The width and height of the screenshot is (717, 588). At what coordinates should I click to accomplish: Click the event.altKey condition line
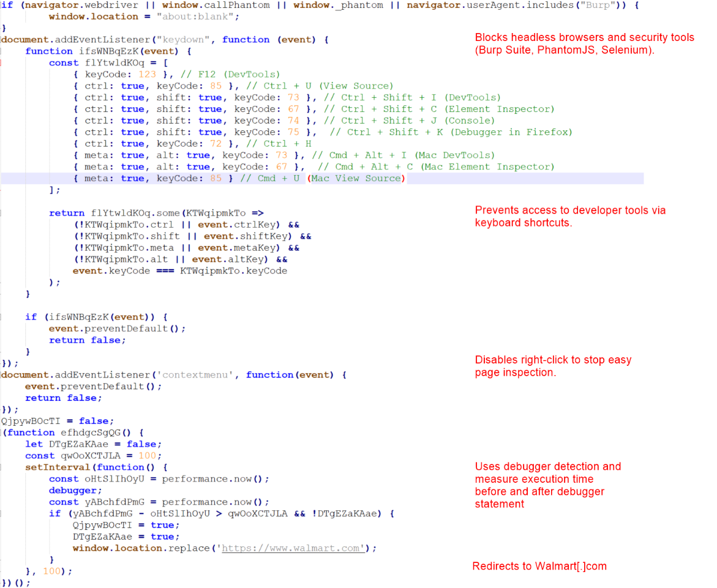click(180, 259)
